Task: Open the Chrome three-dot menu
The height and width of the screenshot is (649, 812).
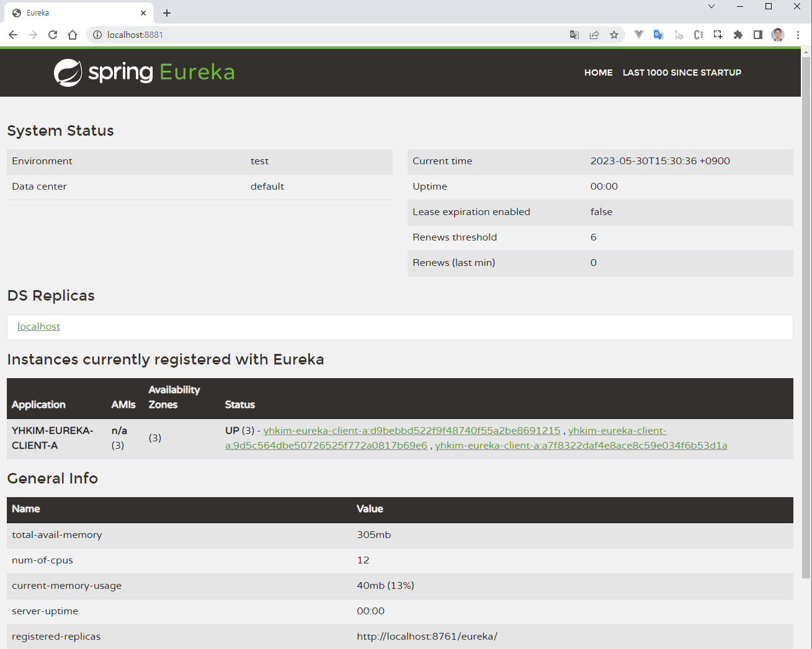Action: click(798, 35)
